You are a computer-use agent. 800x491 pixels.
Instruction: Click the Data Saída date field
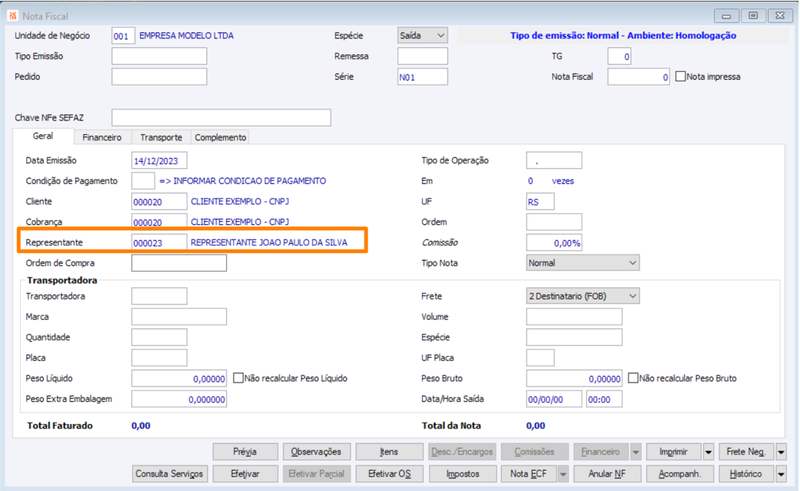coord(554,399)
